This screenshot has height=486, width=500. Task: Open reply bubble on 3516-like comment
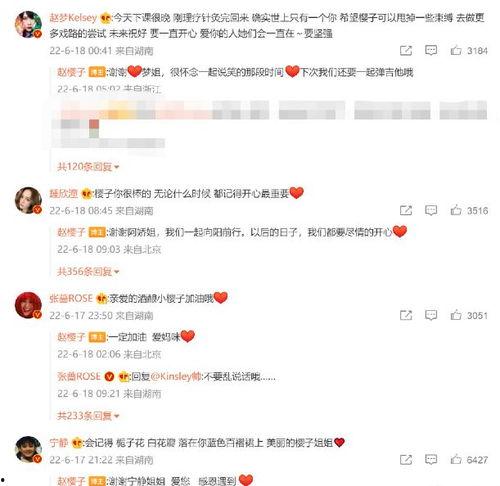coord(431,210)
